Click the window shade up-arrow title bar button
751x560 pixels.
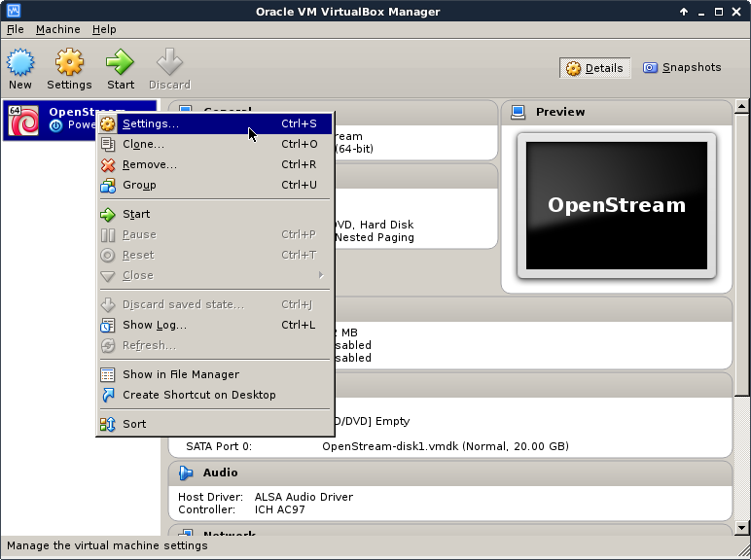coord(684,12)
